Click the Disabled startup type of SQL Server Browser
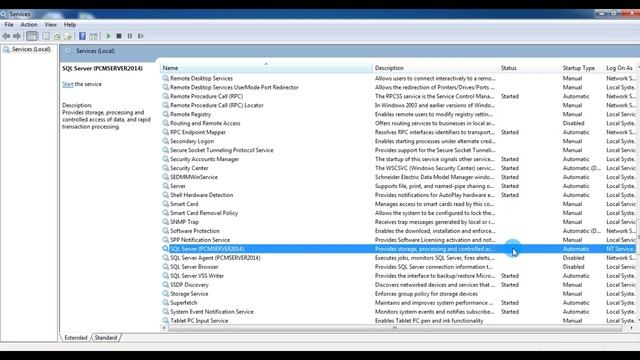This screenshot has width=640, height=360. coord(573,267)
